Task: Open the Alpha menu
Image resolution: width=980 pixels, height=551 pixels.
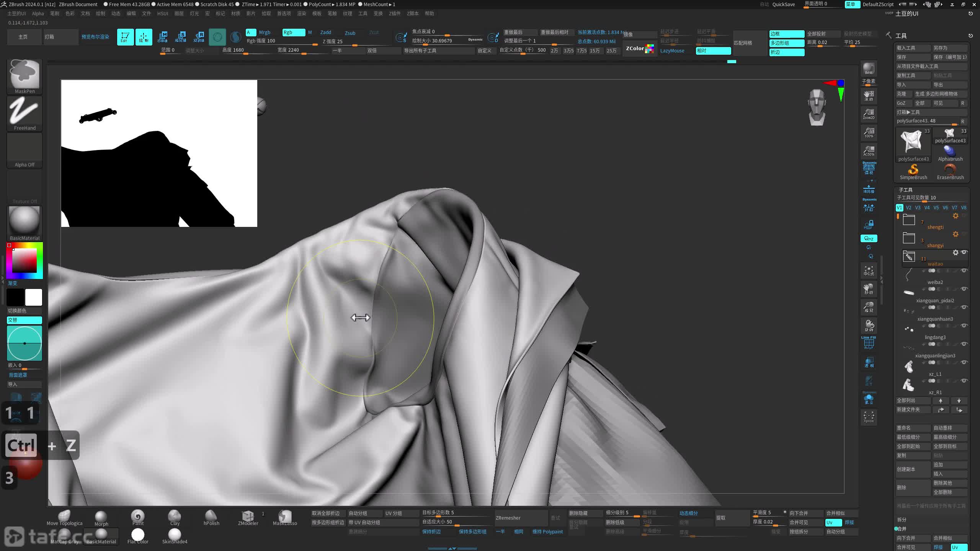Action: click(x=38, y=13)
